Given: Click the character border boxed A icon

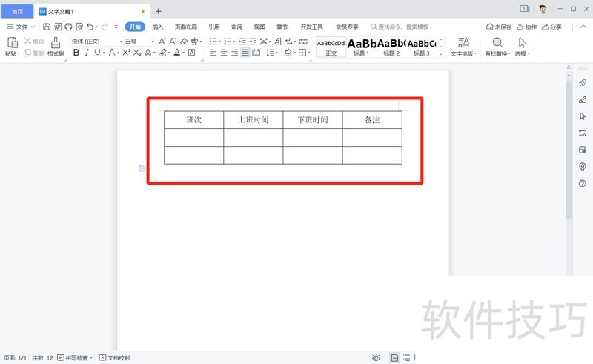Looking at the screenshot, I should 192,53.
